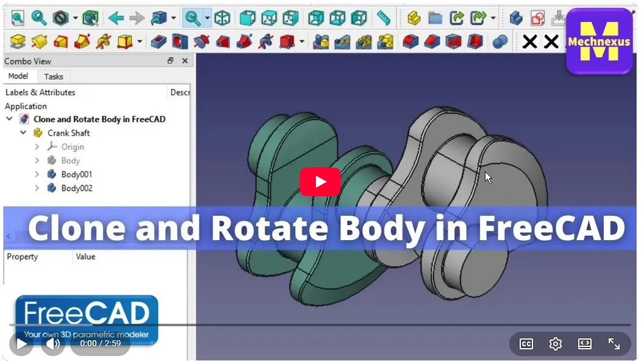Click the Fillet tool icon
Image resolution: width=641 pixels, height=364 pixels.
tap(410, 41)
